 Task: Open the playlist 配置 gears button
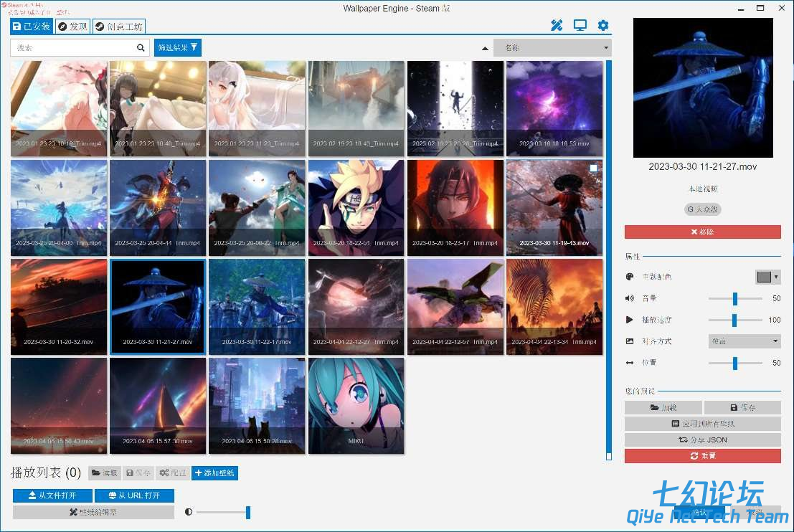173,472
